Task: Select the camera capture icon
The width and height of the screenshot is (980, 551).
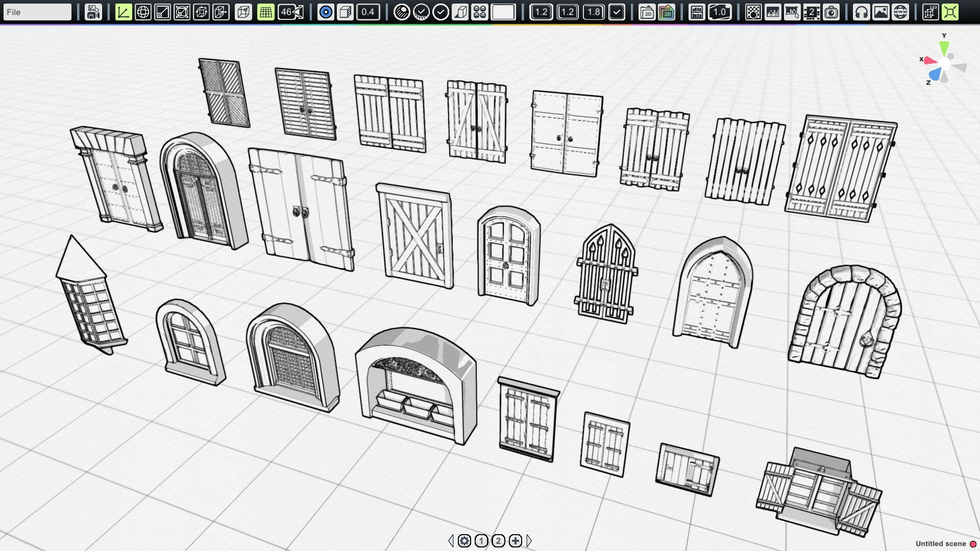Action: (832, 12)
